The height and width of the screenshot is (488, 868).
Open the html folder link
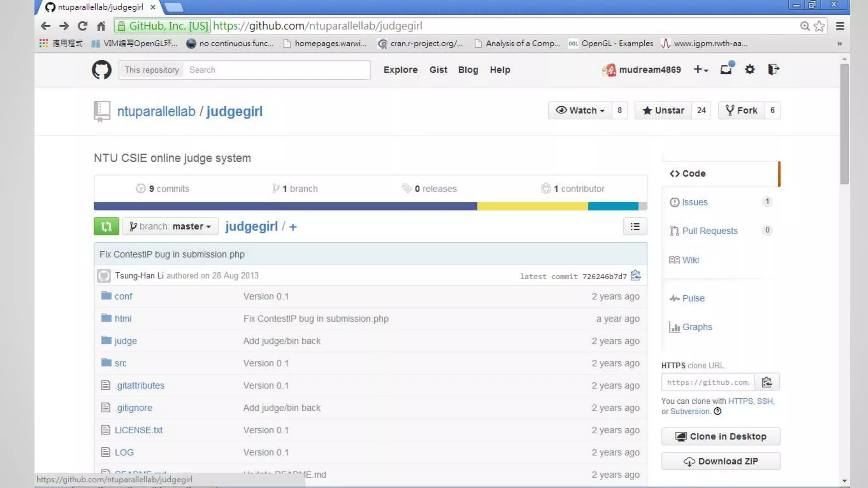(x=123, y=319)
